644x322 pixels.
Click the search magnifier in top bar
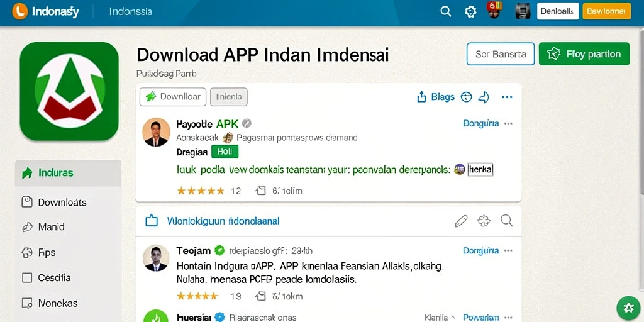(446, 11)
